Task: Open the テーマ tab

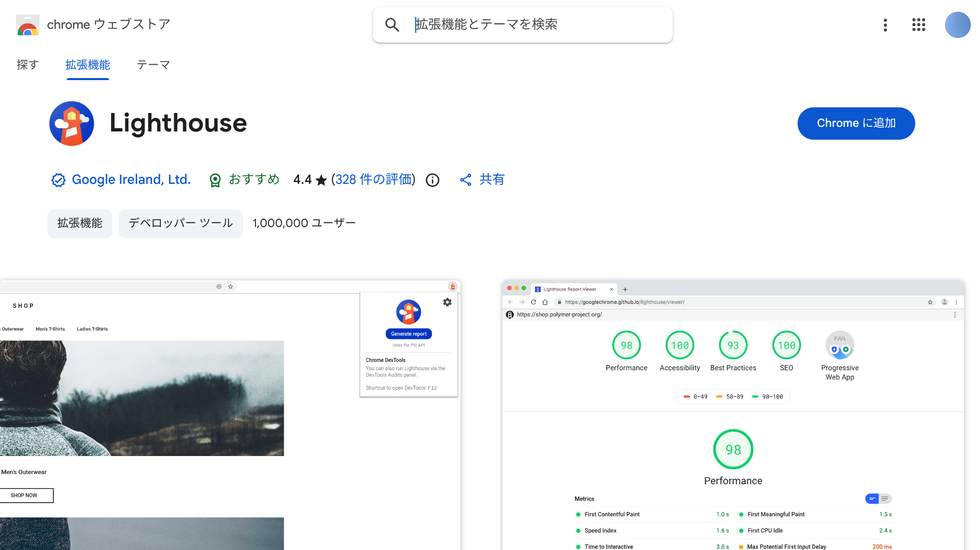Action: click(153, 65)
